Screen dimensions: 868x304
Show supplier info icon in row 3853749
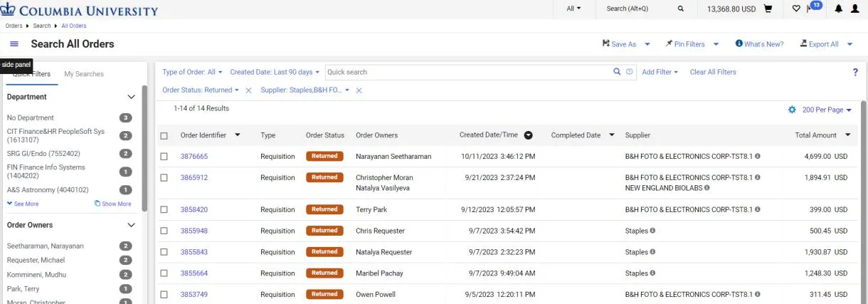tap(758, 294)
